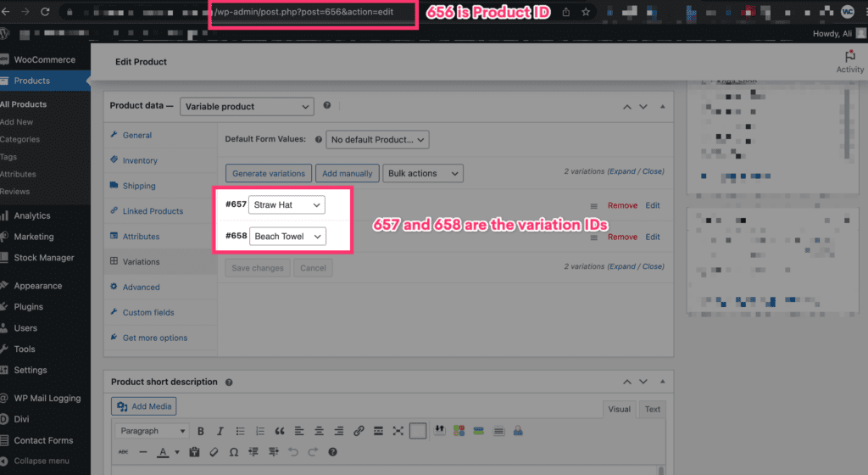Open the Shipping product data tab

[x=160, y=186]
